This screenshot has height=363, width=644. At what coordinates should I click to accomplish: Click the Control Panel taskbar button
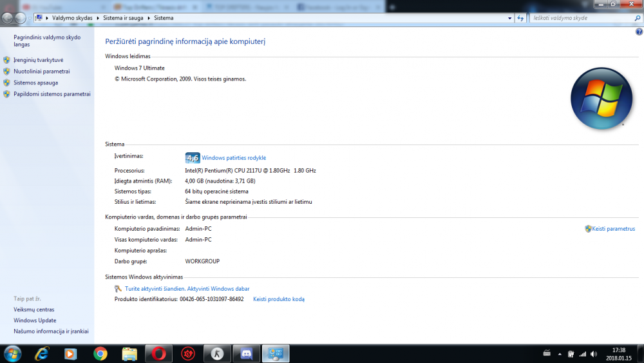[x=276, y=353]
